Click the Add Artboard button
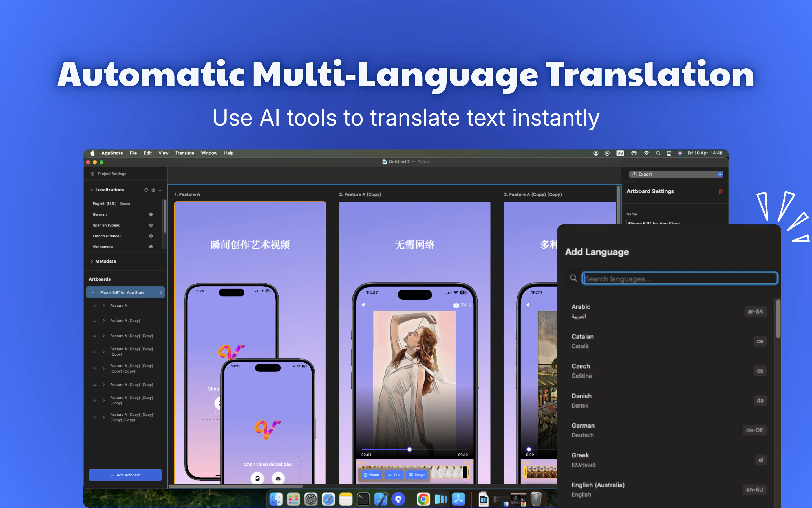 click(x=125, y=475)
